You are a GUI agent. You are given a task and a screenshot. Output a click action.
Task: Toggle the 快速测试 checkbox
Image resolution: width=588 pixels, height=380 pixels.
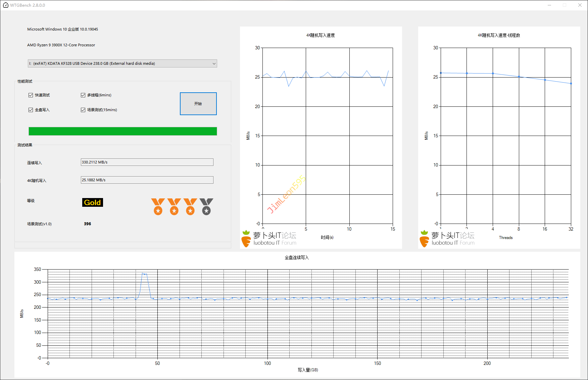click(x=31, y=95)
